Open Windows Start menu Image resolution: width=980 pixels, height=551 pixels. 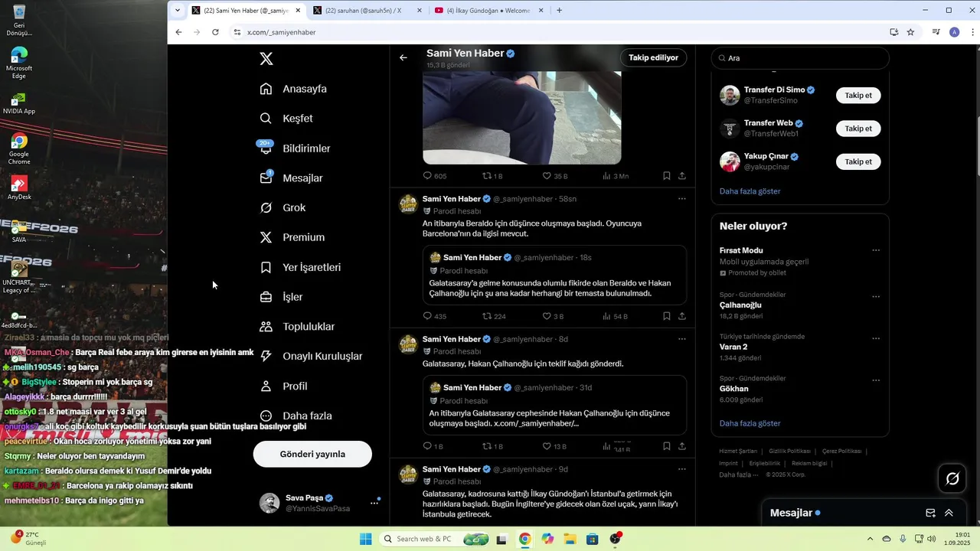click(x=366, y=539)
